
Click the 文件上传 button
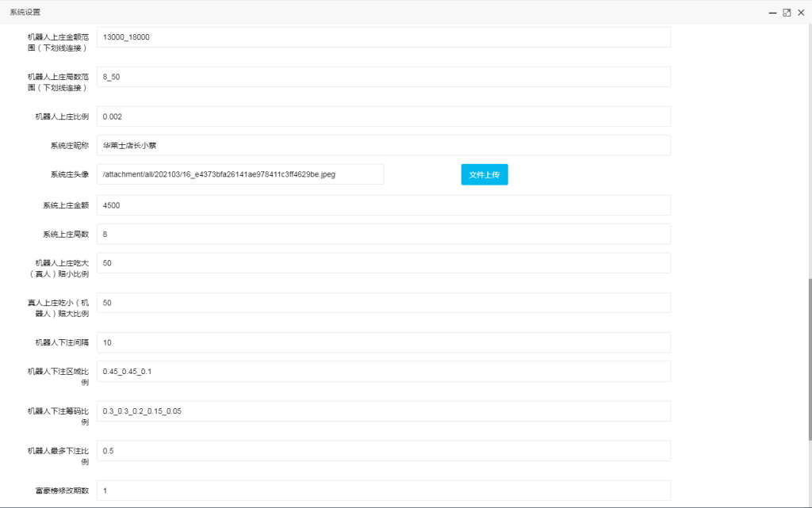point(484,174)
